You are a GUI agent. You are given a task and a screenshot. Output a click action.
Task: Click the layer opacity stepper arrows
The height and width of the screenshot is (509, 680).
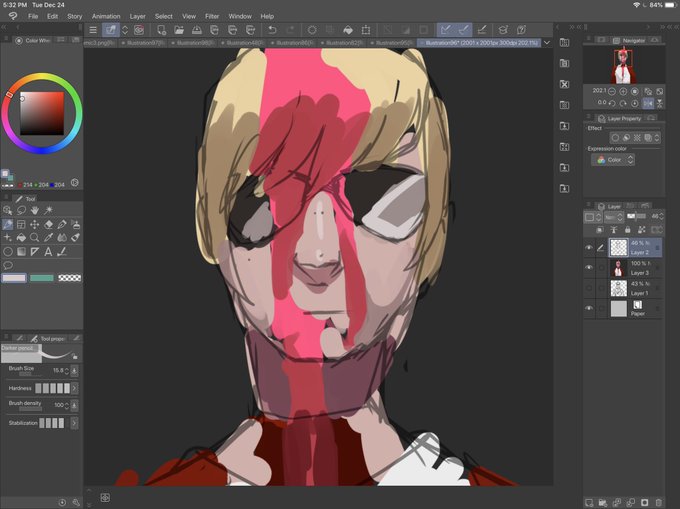(661, 216)
